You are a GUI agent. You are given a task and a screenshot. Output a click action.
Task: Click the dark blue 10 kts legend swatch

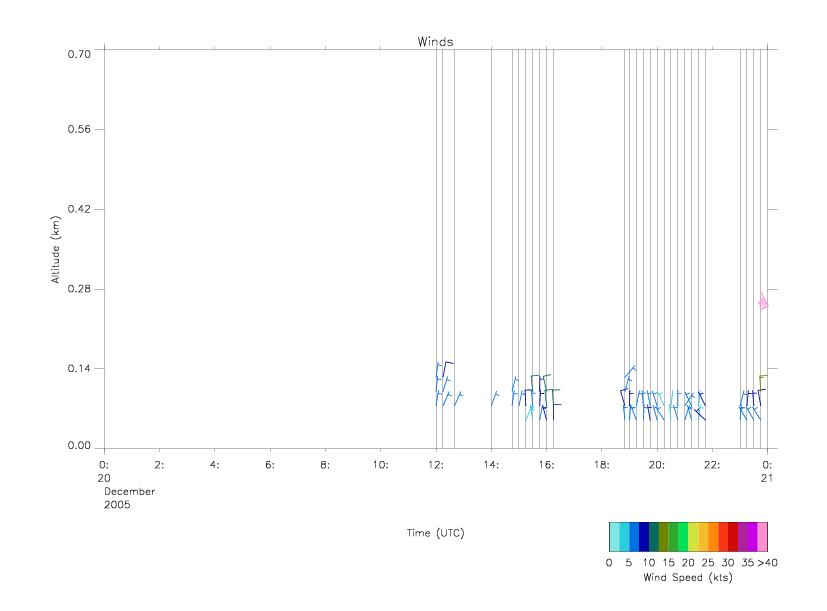644,537
